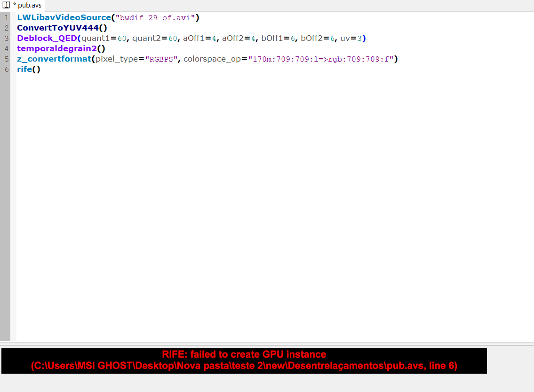Viewport: 534px width, 392px height.
Task: Click the "bwdif 29 of.avi" filename string
Action: 155,18
